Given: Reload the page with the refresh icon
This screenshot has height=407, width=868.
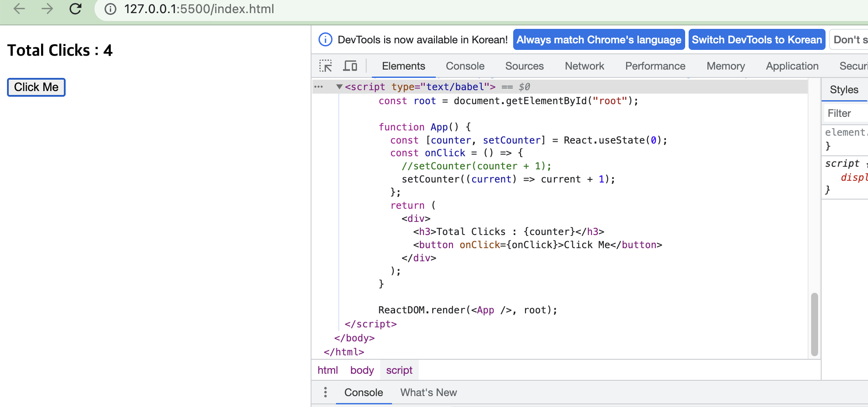Looking at the screenshot, I should pos(76,9).
